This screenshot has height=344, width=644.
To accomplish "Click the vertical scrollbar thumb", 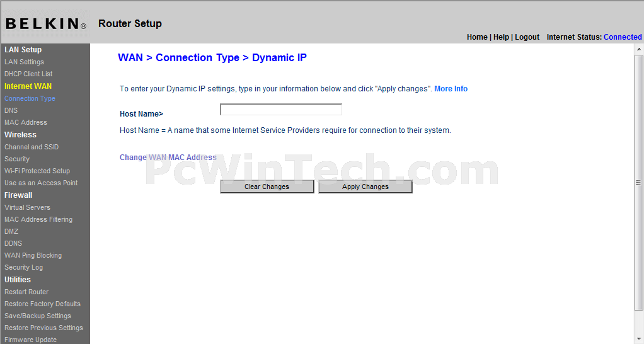I will pyautogui.click(x=639, y=182).
